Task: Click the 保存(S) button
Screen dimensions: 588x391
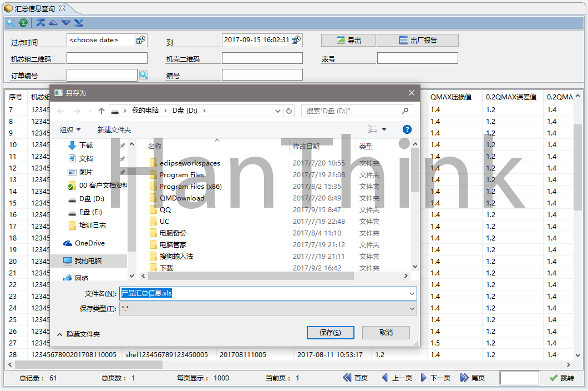Action: [330, 332]
